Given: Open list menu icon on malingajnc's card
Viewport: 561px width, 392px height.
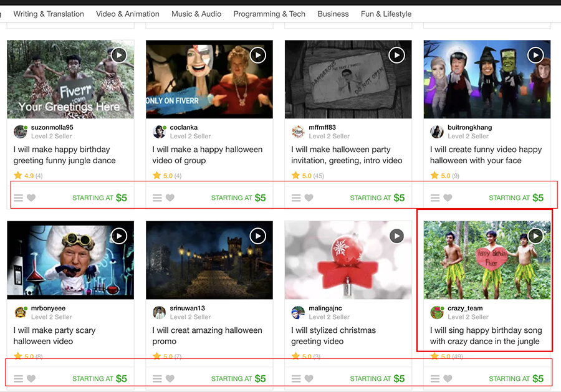Looking at the screenshot, I should click(x=296, y=378).
